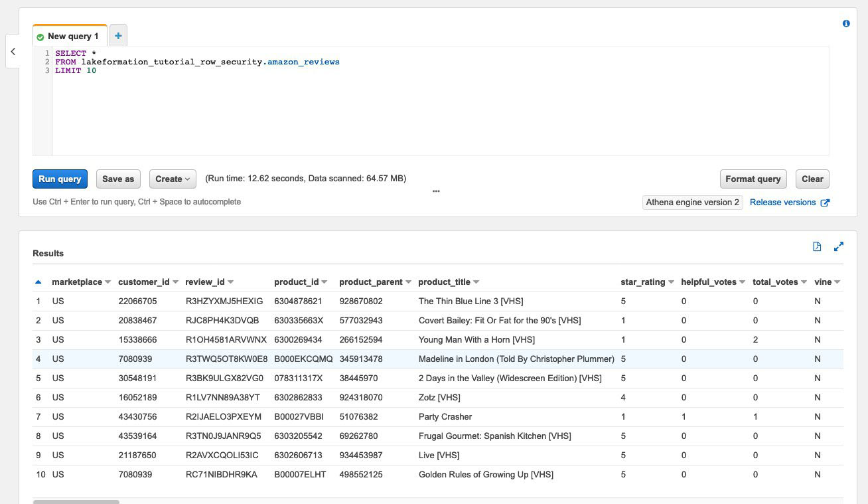Viewport: 868px width, 504px height.
Task: Open the Athena engine version 2 selector
Action: tap(692, 202)
